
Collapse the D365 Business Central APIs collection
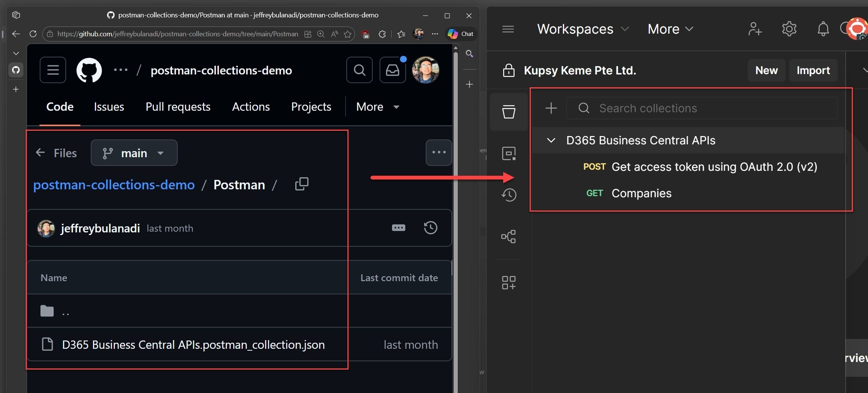tap(551, 140)
